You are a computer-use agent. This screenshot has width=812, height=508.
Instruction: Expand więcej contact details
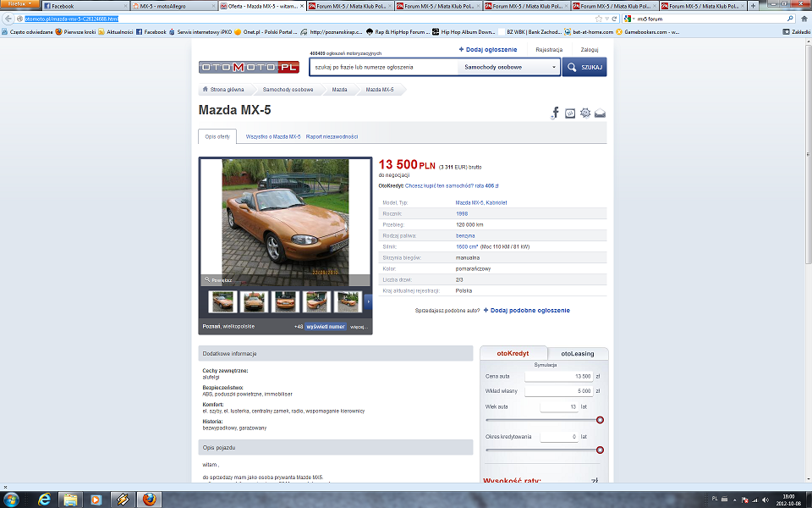(359, 327)
